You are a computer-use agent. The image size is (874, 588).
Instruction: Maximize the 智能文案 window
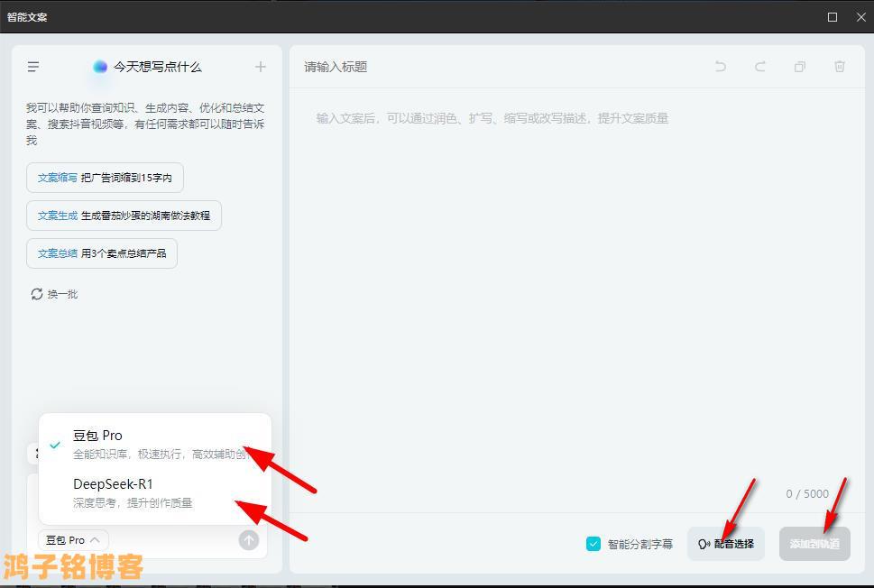833,17
